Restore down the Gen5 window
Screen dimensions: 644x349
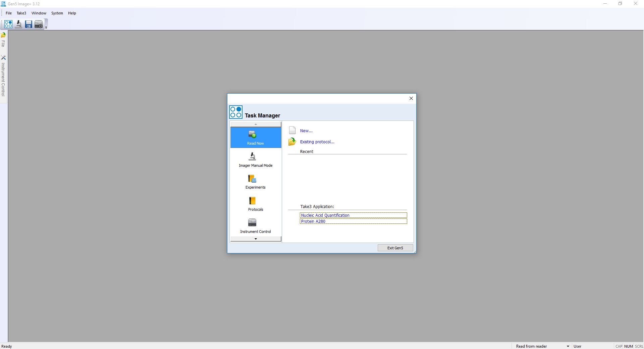tap(620, 4)
